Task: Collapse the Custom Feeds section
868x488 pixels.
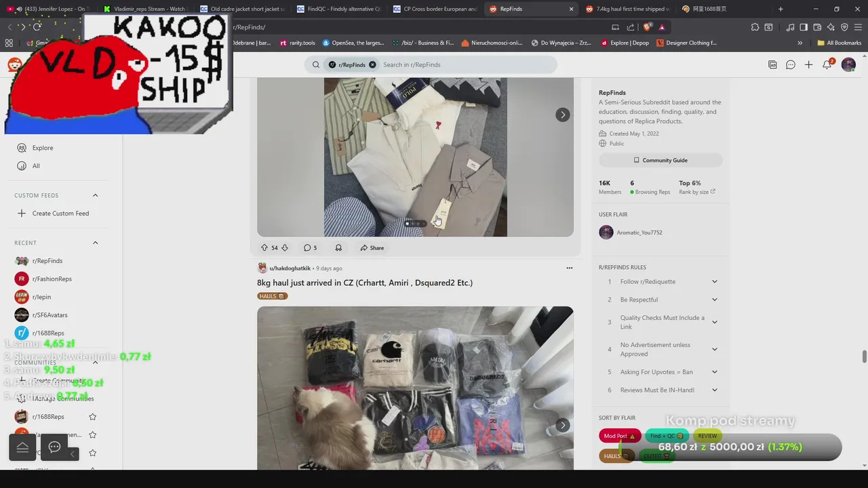Action: (95, 195)
